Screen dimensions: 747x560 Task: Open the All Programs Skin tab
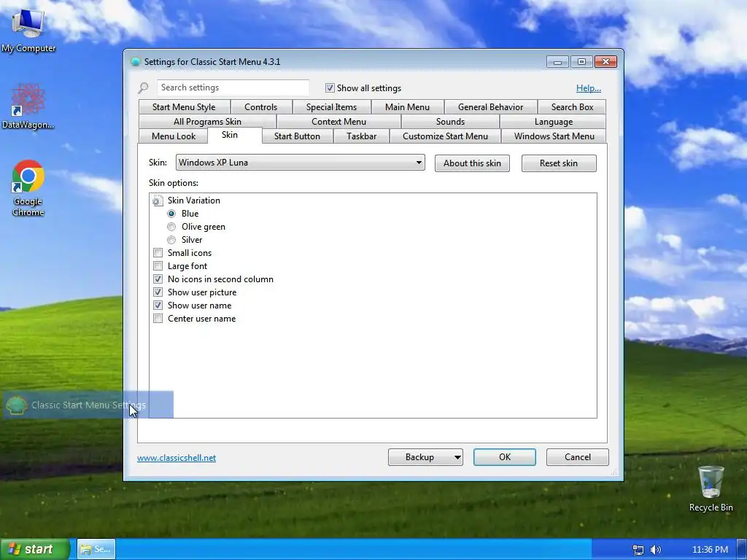(x=207, y=122)
